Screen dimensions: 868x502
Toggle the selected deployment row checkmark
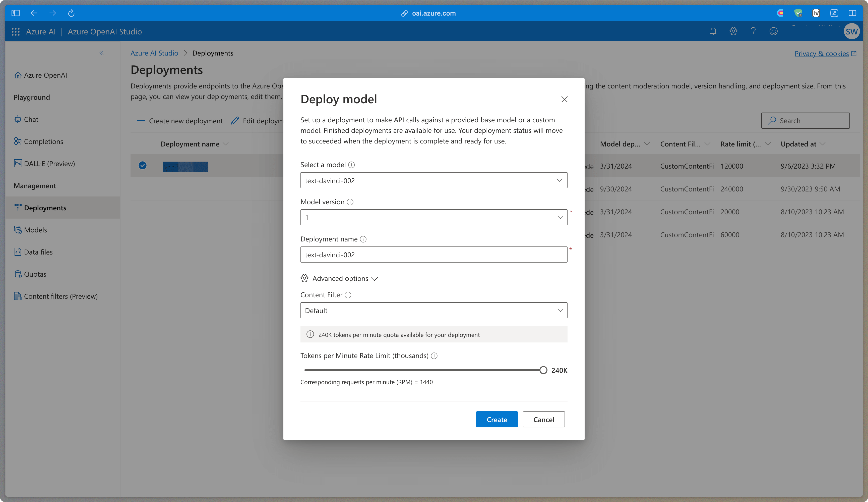point(143,166)
